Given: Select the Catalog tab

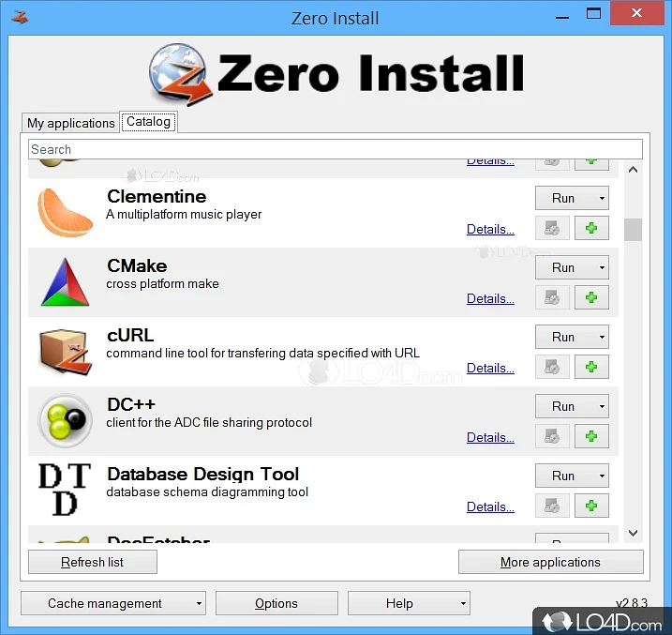Looking at the screenshot, I should point(148,122).
